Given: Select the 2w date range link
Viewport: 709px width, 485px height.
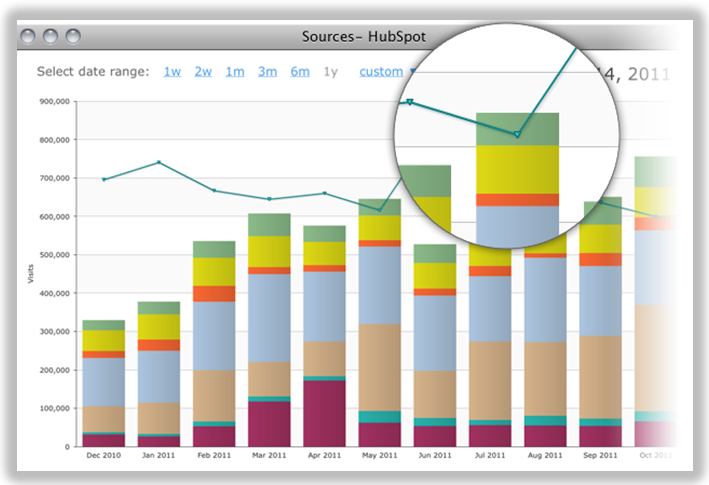Looking at the screenshot, I should (x=203, y=71).
